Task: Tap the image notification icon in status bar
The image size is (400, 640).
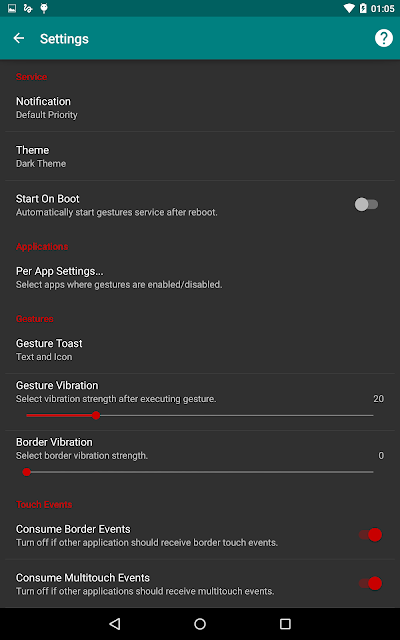Action: tap(12, 8)
